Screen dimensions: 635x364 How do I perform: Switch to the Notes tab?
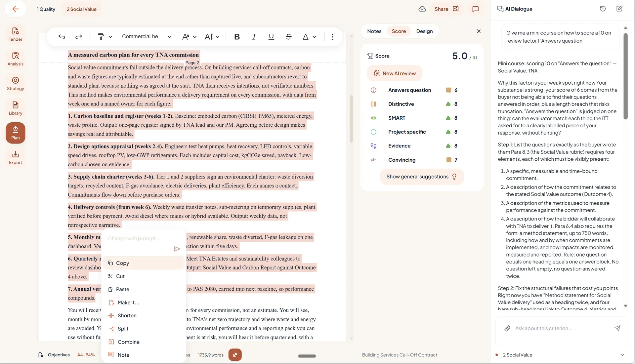tap(374, 31)
